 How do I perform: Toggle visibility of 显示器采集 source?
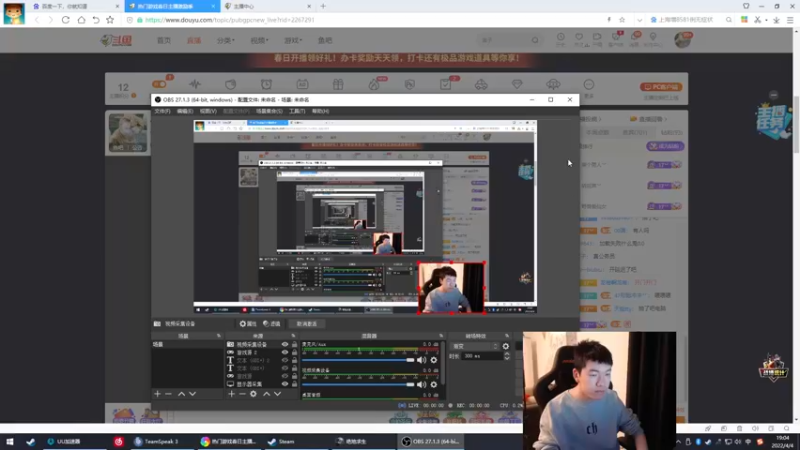[285, 384]
